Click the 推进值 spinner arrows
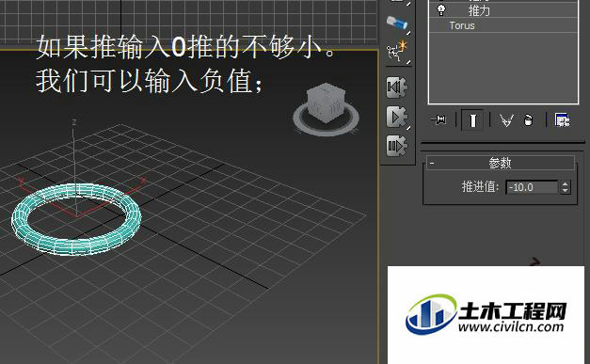Viewport: 590px width, 364px height. (x=565, y=187)
